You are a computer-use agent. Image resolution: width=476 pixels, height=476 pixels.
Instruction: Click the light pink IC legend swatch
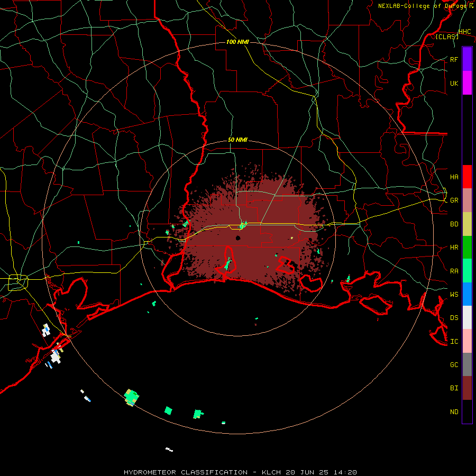pos(467,341)
